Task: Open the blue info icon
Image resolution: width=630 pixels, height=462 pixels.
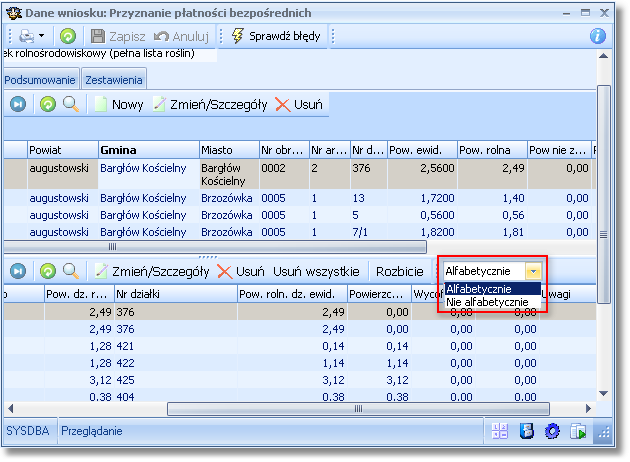Action: (597, 36)
